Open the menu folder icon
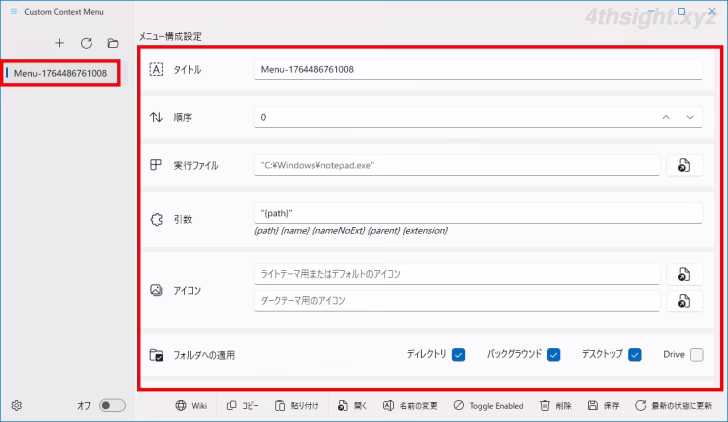Image resolution: width=728 pixels, height=422 pixels. click(x=113, y=43)
